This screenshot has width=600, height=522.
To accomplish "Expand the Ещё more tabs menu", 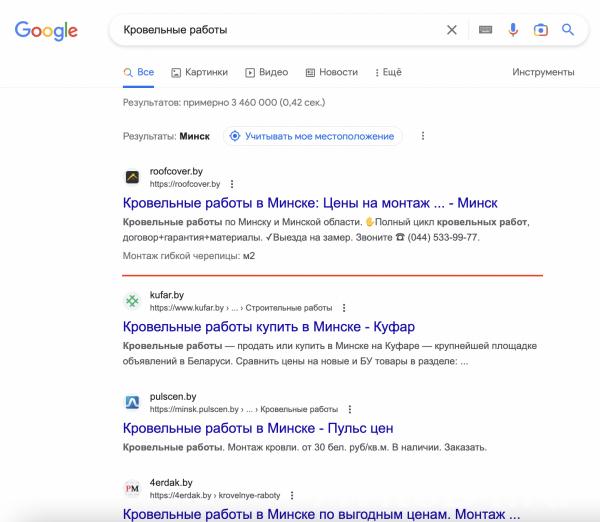I will [x=388, y=72].
